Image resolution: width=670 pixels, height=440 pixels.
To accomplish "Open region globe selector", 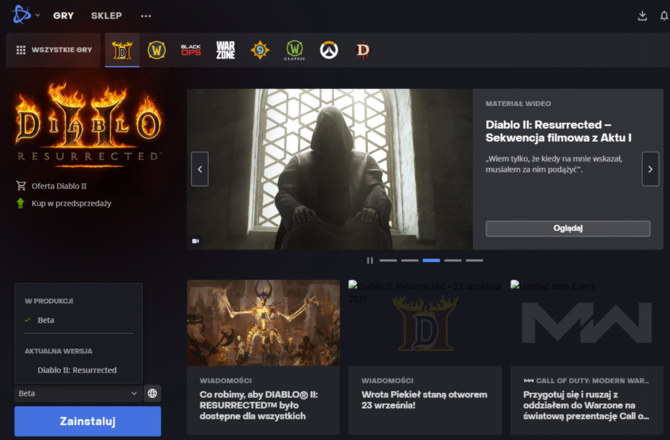I will (153, 393).
